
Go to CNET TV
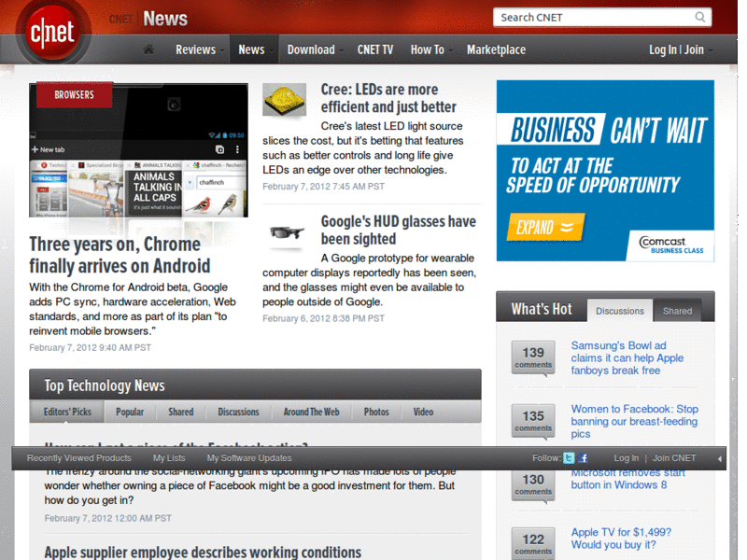point(375,49)
